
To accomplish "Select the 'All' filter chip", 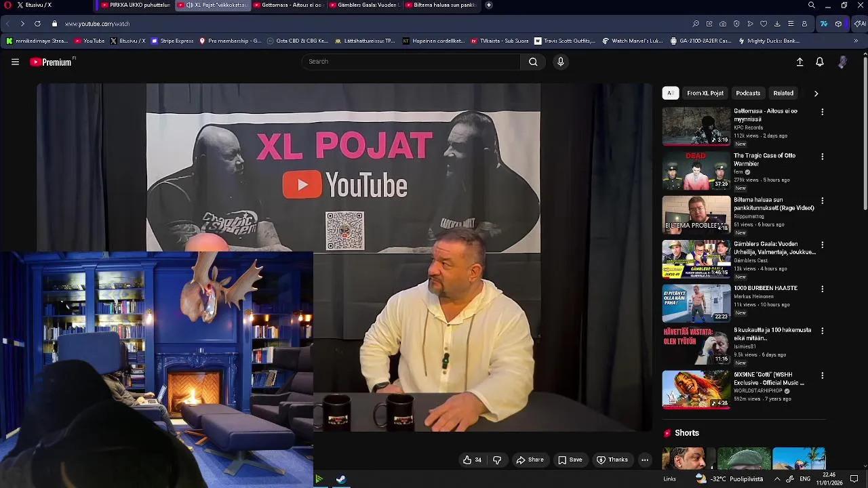I will point(670,93).
